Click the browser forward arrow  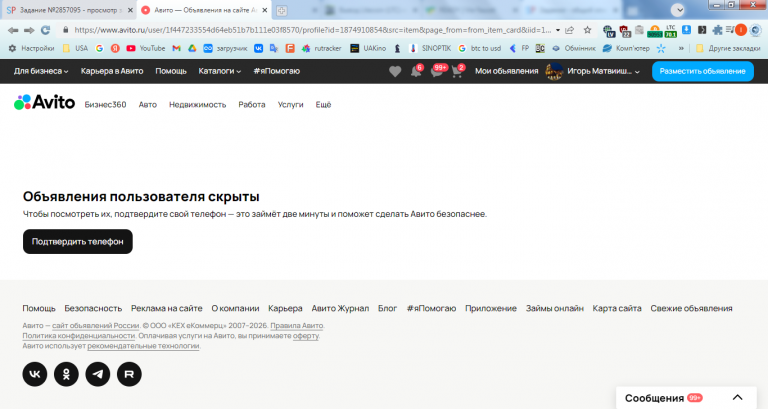[29, 30]
